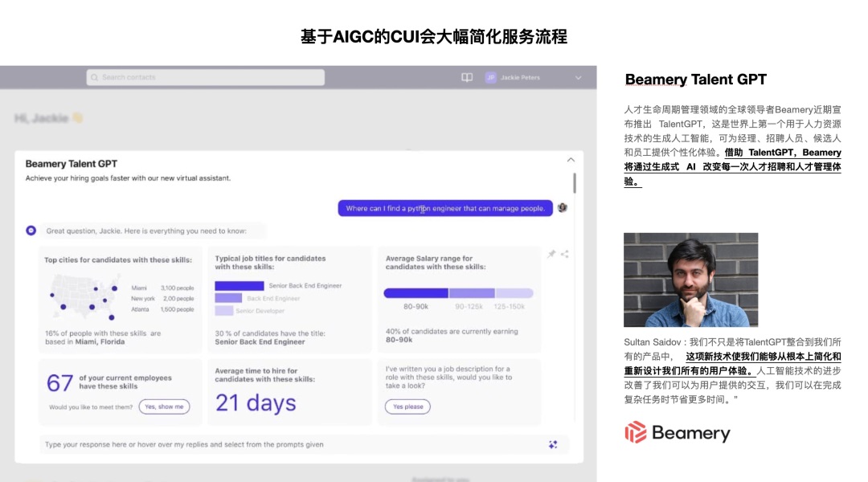The height and width of the screenshot is (482, 868).
Task: Open the address book icon in the top bar
Action: click(x=467, y=77)
